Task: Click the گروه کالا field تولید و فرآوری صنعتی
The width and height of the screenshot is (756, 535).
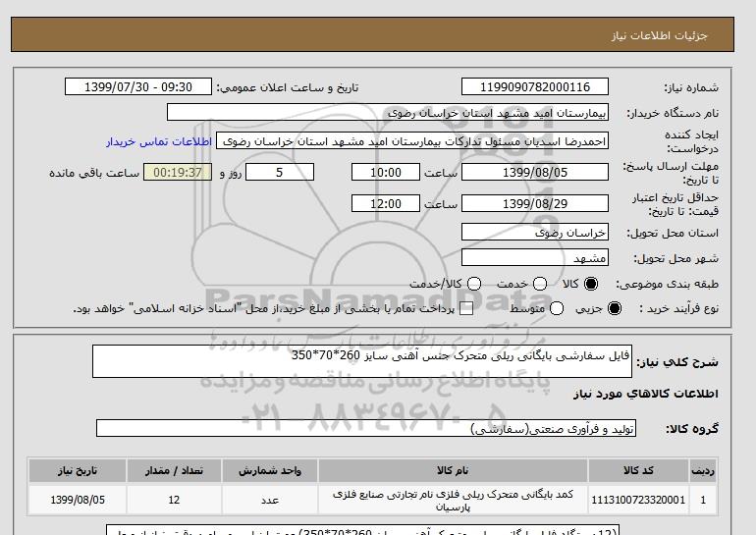Action: [366, 428]
